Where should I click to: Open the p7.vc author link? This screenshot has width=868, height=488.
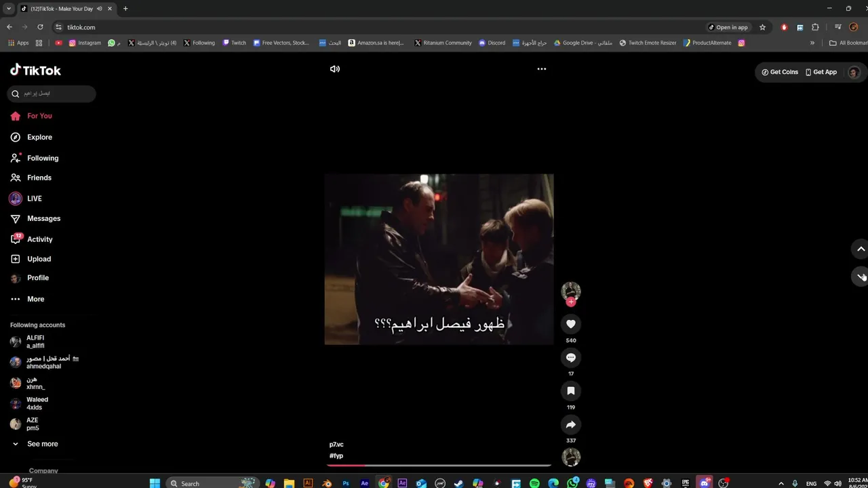pos(336,445)
